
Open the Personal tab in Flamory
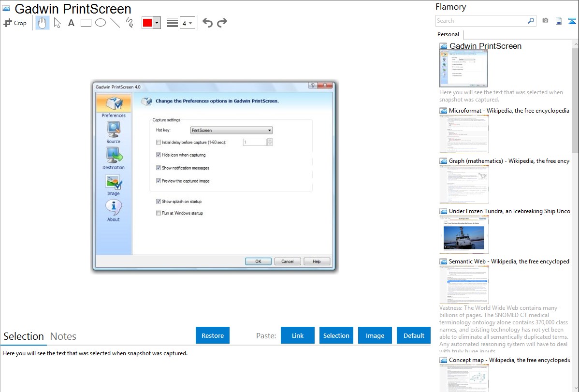[448, 34]
